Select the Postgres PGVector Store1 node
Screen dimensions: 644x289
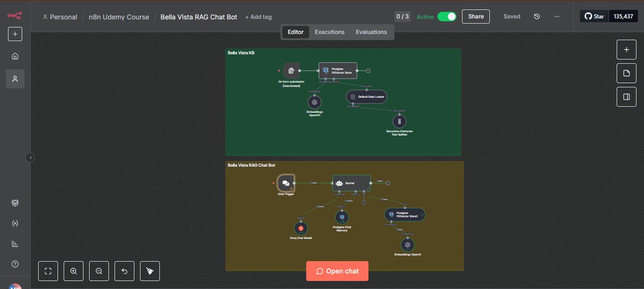(405, 215)
